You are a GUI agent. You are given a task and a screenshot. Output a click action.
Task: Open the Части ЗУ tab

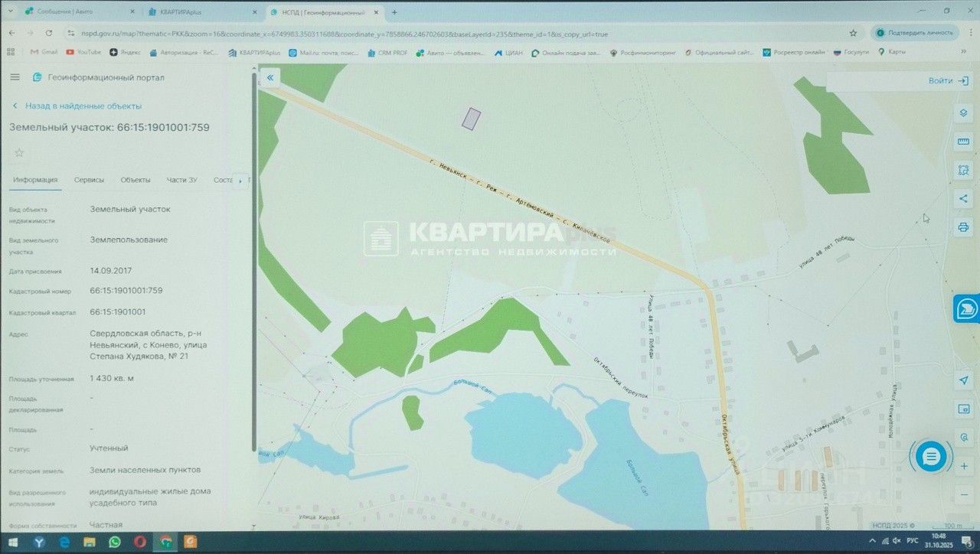[x=182, y=180]
